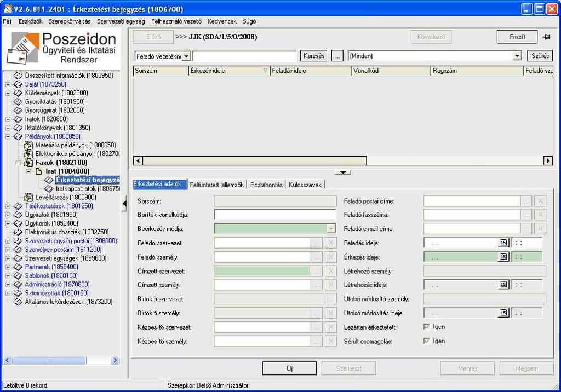Open calendar picker for Érkezés ideje field
This screenshot has width=561, height=392.
503,257
